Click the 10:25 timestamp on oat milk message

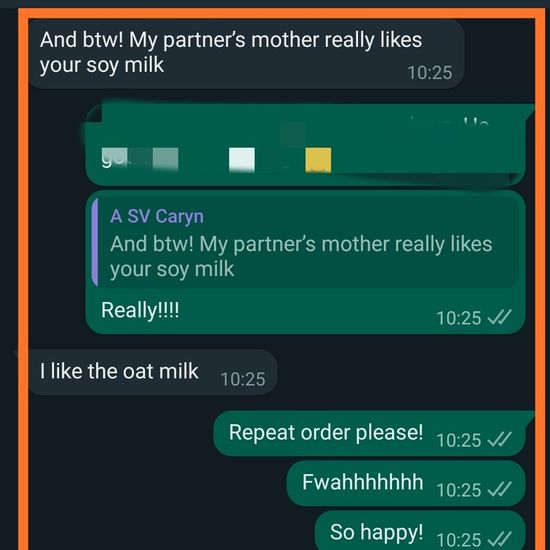click(x=243, y=379)
